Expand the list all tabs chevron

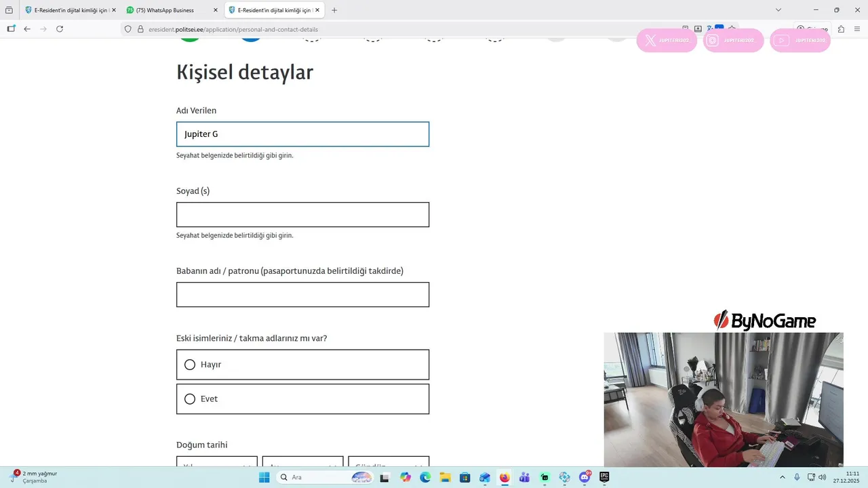tap(778, 10)
